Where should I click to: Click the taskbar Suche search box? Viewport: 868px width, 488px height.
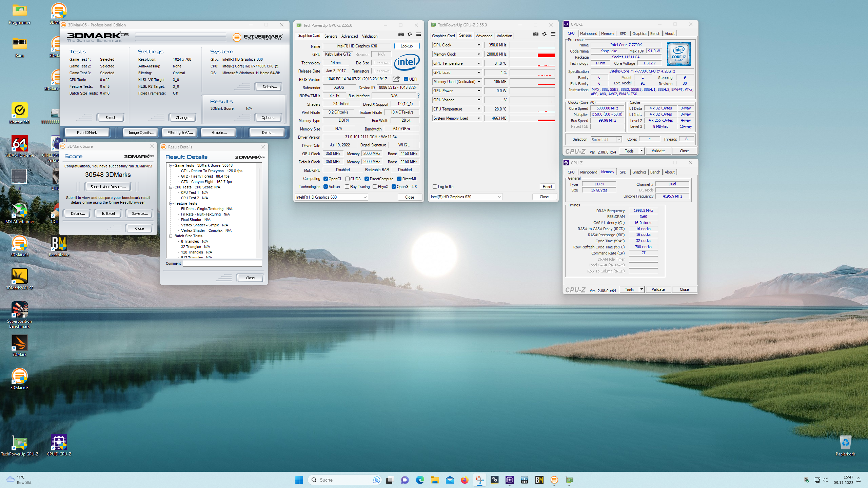[344, 480]
